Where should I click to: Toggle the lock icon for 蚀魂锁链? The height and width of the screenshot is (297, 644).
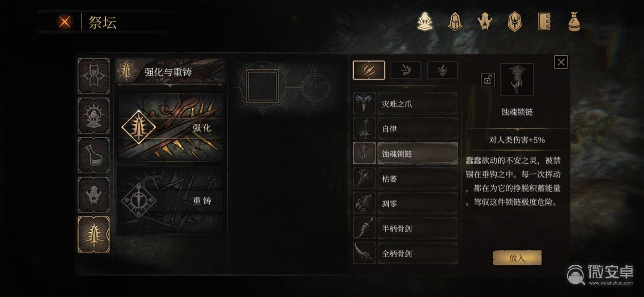[488, 79]
